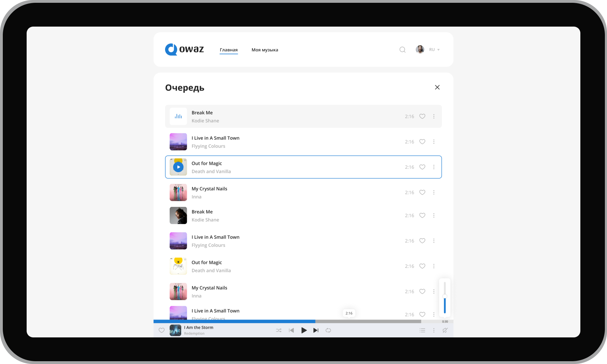Open more options for first I Live in A Small Town

click(434, 142)
